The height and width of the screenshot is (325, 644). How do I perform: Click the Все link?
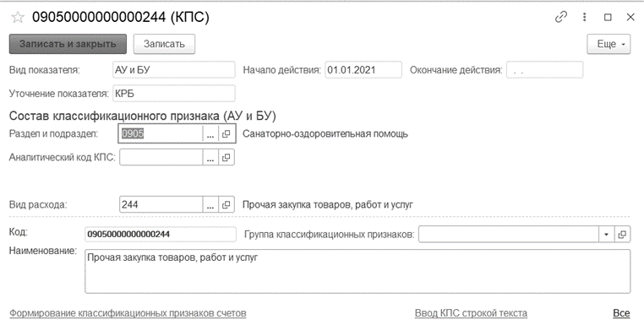pos(621,313)
